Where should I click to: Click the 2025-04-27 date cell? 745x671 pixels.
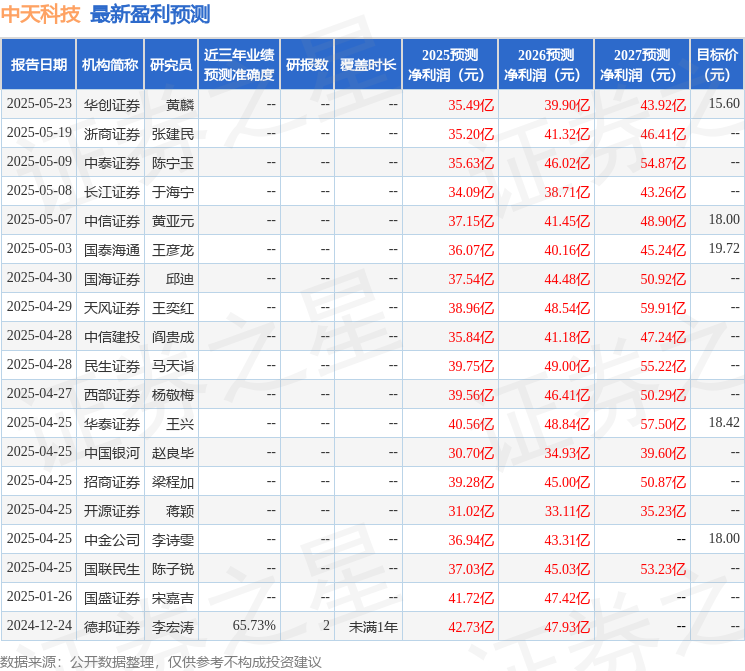point(39,393)
